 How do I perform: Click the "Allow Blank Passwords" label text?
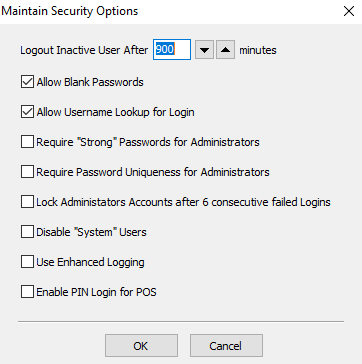click(90, 82)
